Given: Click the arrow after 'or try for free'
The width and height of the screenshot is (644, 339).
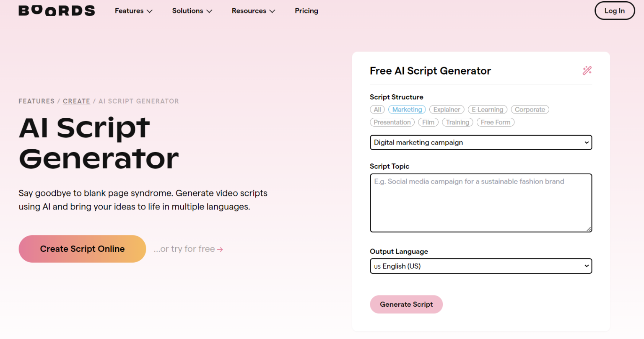Looking at the screenshot, I should [220, 248].
